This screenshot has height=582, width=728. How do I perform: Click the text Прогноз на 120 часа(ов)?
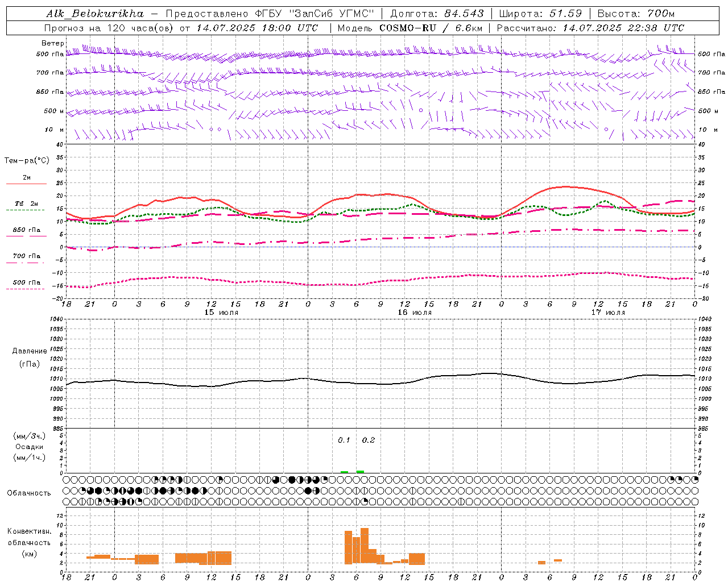click(x=109, y=28)
